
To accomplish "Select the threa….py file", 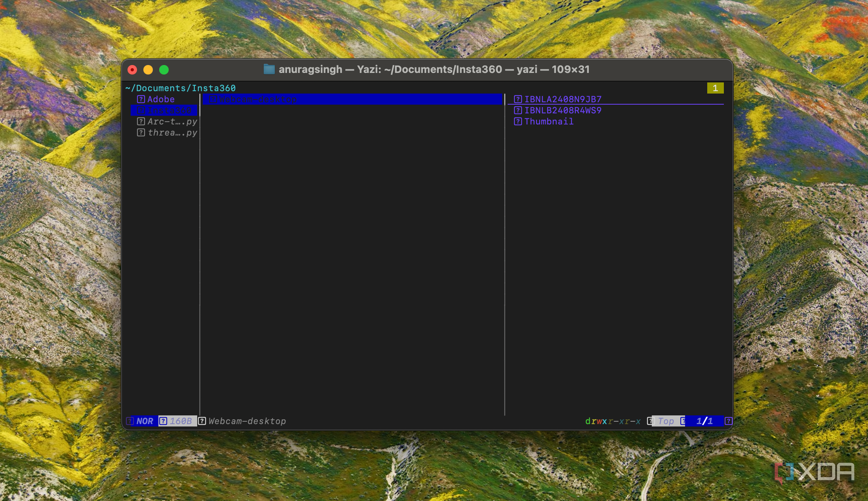I will (x=172, y=132).
